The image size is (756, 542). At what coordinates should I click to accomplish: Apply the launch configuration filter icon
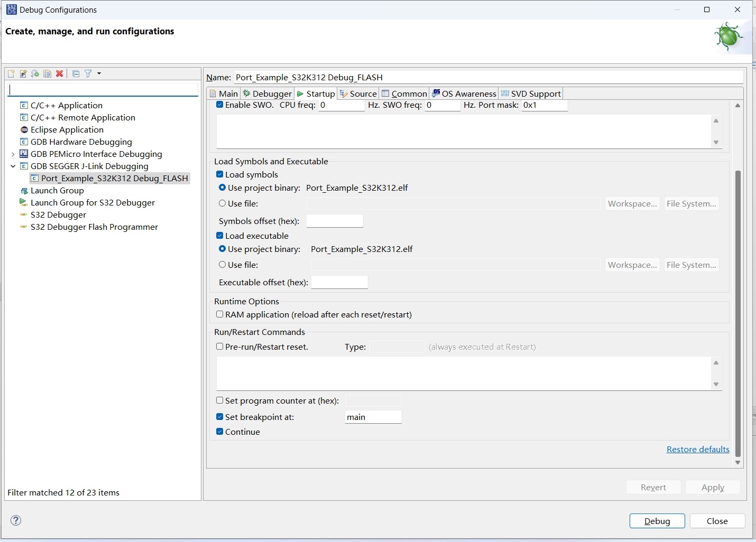(x=89, y=73)
